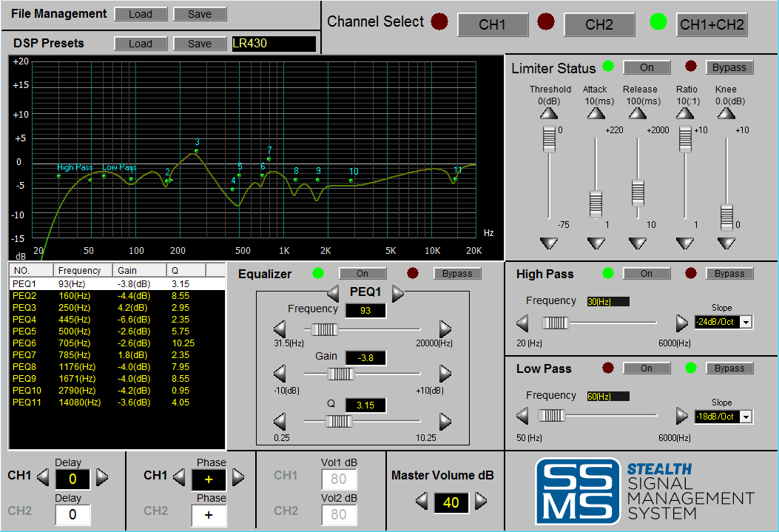Select the CH2 channel
The width and height of the screenshot is (779, 532).
point(598,24)
